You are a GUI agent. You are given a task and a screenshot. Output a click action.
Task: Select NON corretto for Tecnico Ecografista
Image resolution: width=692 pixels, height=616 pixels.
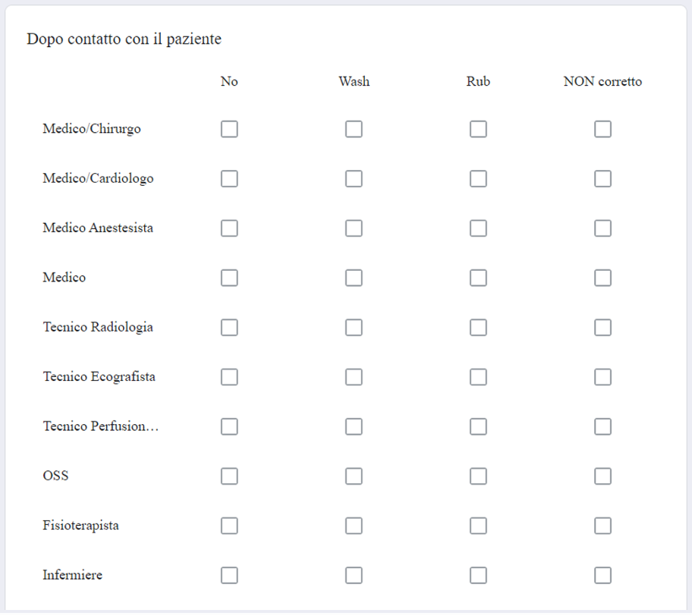[x=602, y=377]
